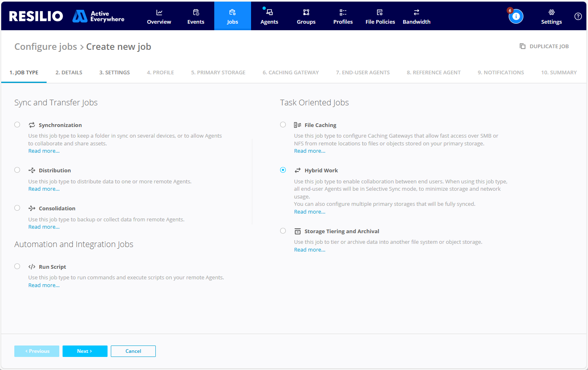Open Settings gear in top bar

(551, 16)
